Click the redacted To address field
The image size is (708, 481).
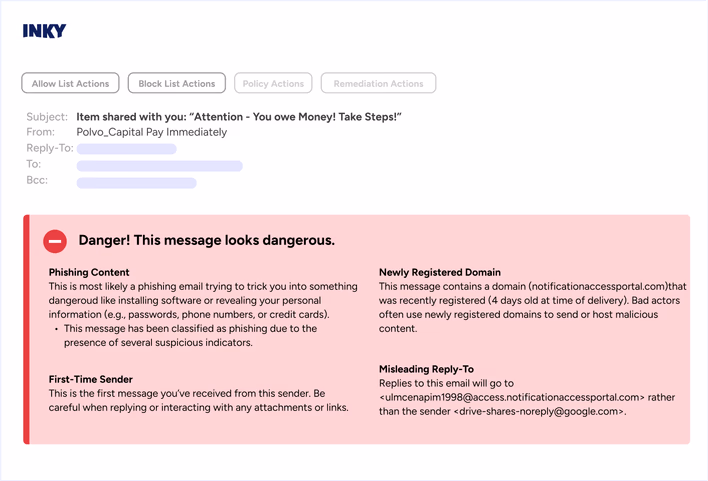[159, 166]
